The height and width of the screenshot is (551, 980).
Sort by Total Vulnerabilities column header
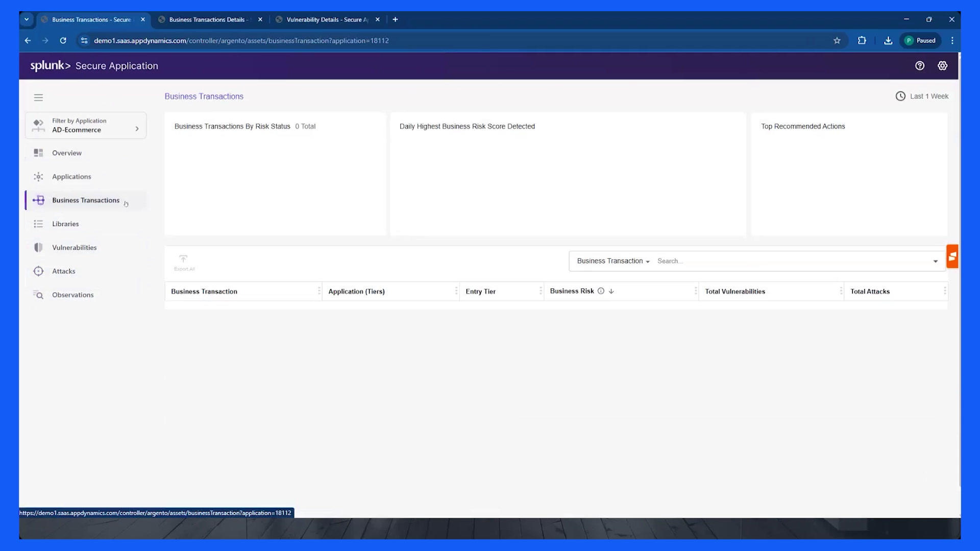coord(735,292)
